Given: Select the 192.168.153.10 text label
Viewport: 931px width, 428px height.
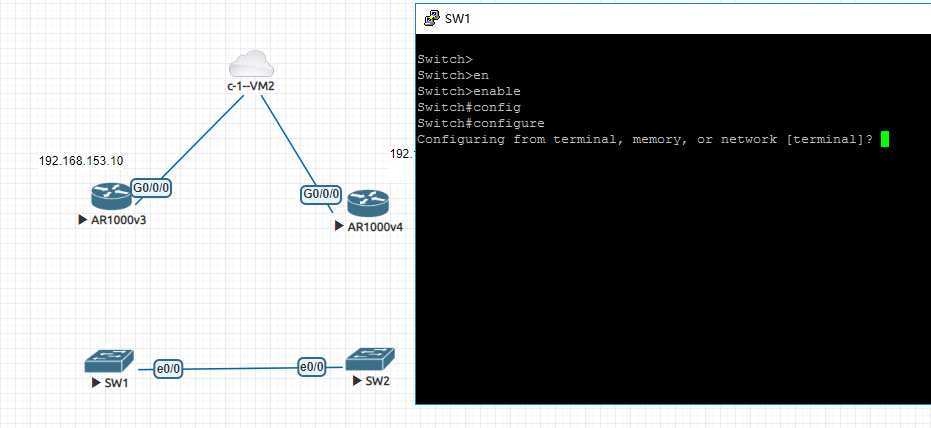Looking at the screenshot, I should (81, 160).
